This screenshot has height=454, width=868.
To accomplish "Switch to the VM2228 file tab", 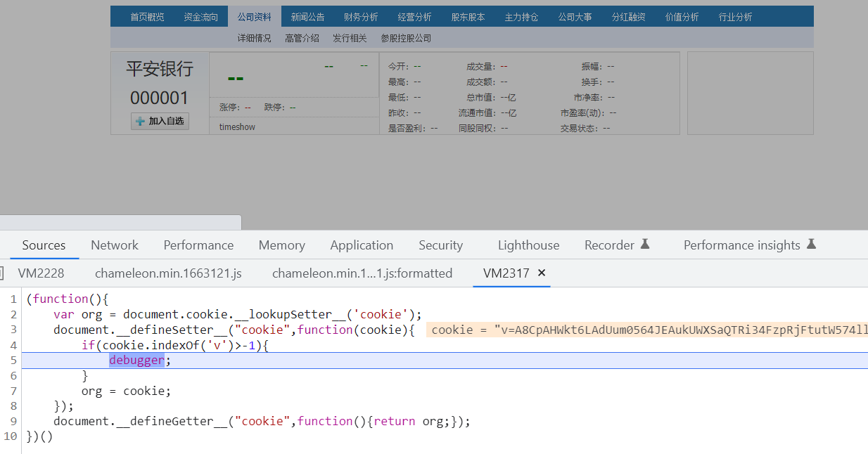I will (x=41, y=273).
